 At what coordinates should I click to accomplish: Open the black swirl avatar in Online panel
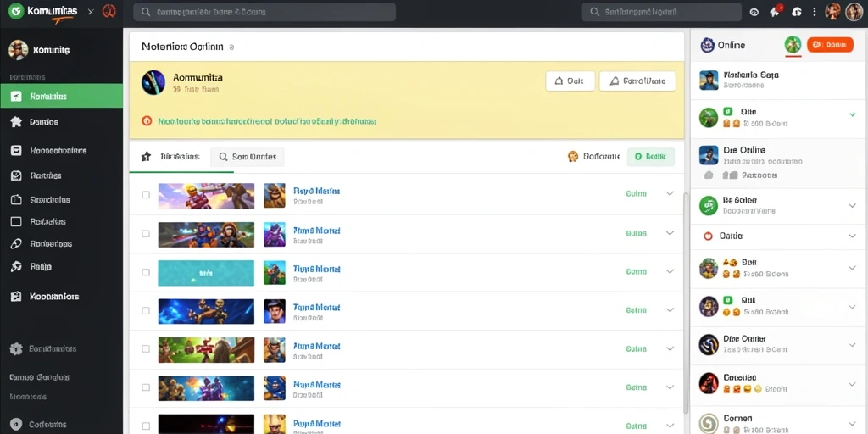709,344
